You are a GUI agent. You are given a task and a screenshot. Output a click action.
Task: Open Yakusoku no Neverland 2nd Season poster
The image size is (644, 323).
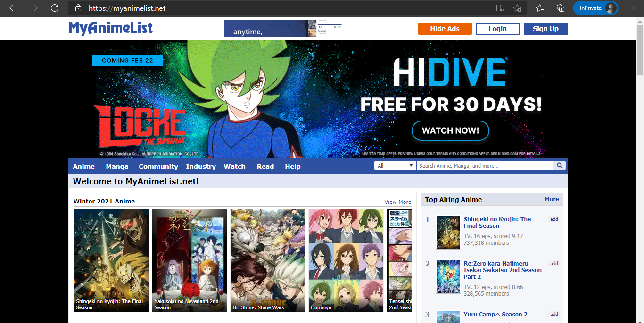[190, 260]
